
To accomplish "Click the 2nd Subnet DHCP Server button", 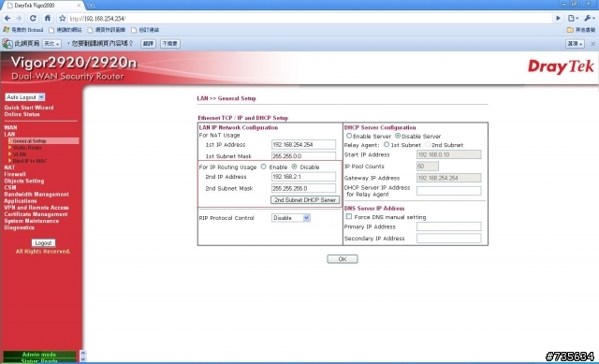I will coord(305,199).
